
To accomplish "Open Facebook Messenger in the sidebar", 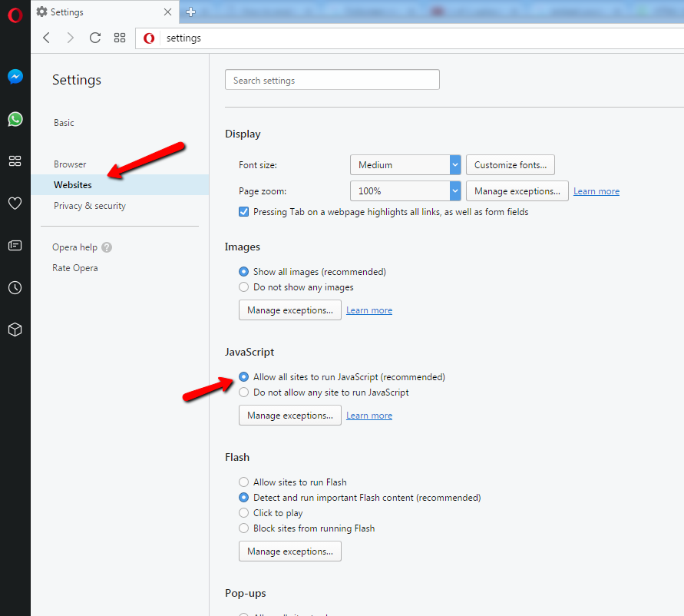I will pos(15,77).
